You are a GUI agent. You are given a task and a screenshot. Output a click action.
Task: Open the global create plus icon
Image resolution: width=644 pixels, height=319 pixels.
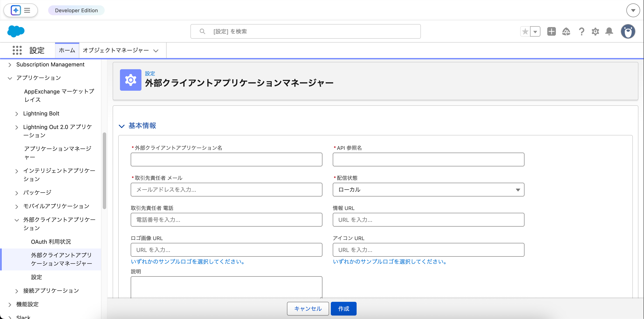551,32
